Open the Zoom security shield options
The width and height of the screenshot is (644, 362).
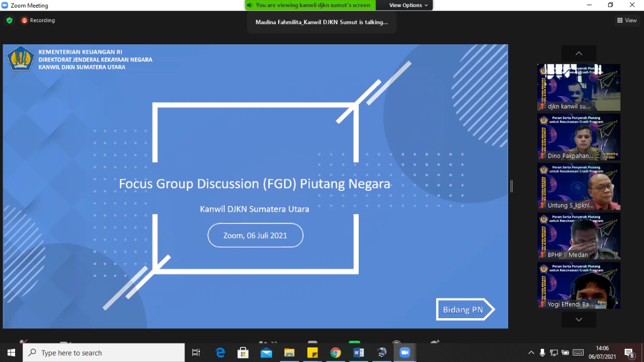point(9,21)
